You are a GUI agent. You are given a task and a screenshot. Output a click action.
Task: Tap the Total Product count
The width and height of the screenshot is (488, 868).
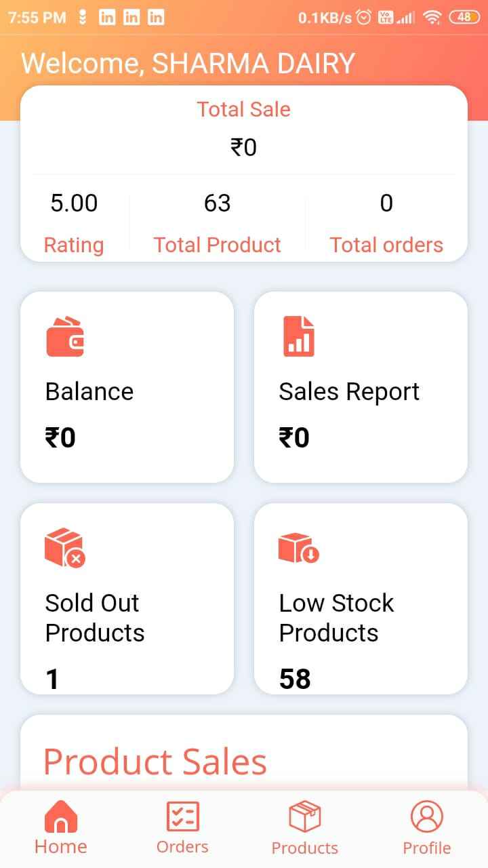coord(217,203)
